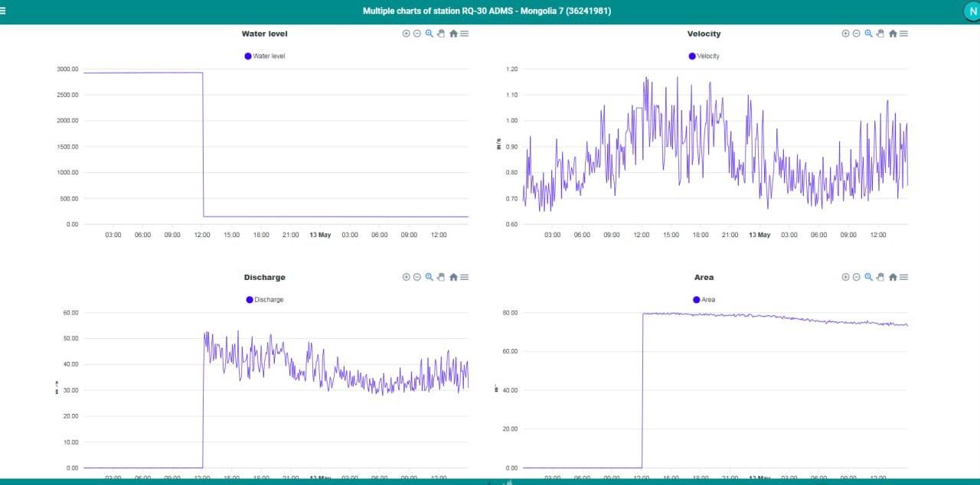980x485 pixels.
Task: Select the magnifier zoom tool on Velocity chart
Action: 869,34
